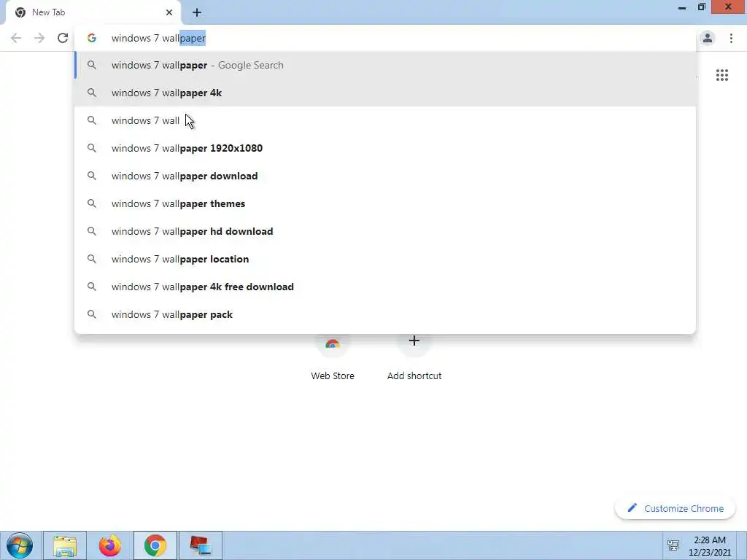The height and width of the screenshot is (560, 747).
Task: Click the address bar text field
Action: pyautogui.click(x=385, y=38)
